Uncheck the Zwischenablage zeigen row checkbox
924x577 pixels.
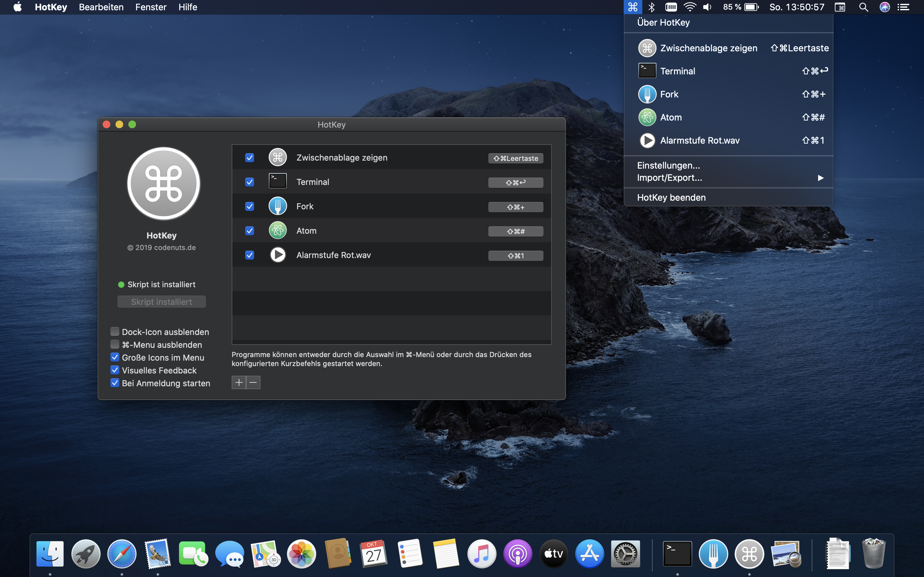249,158
